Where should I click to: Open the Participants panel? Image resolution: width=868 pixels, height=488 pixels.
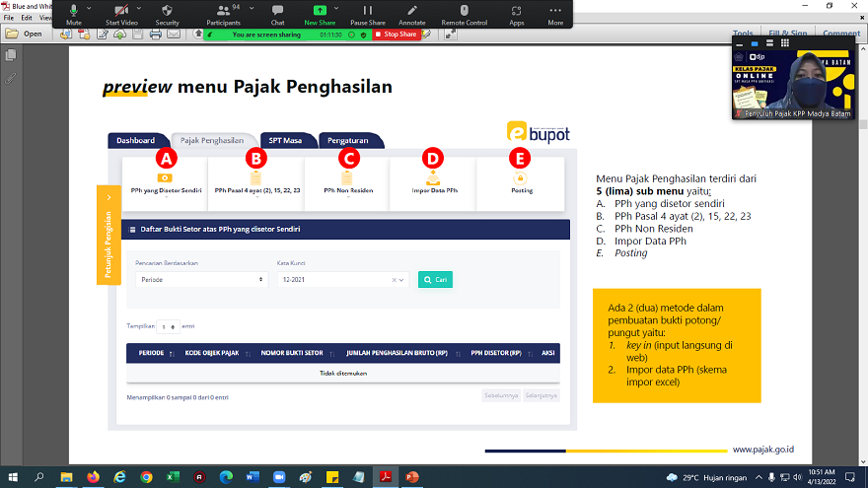[223, 11]
